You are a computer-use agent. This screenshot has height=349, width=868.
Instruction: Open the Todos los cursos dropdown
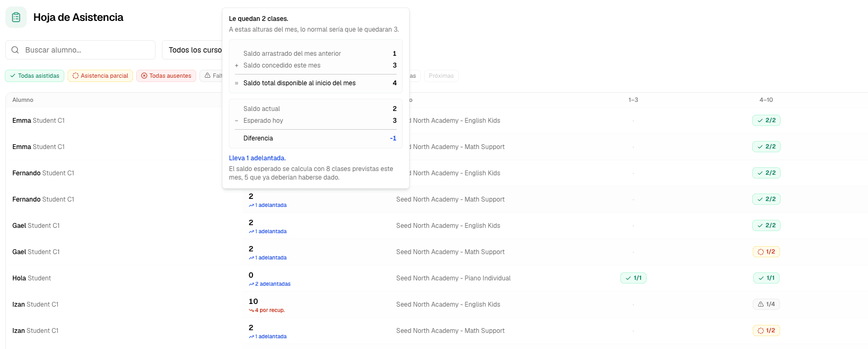click(x=192, y=50)
